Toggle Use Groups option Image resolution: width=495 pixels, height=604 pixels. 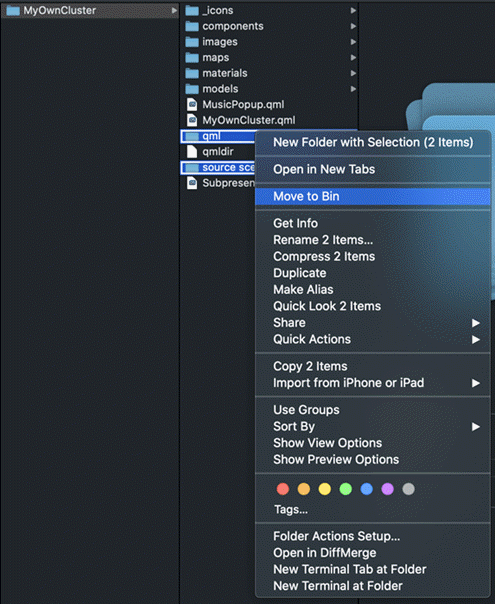coord(373,410)
